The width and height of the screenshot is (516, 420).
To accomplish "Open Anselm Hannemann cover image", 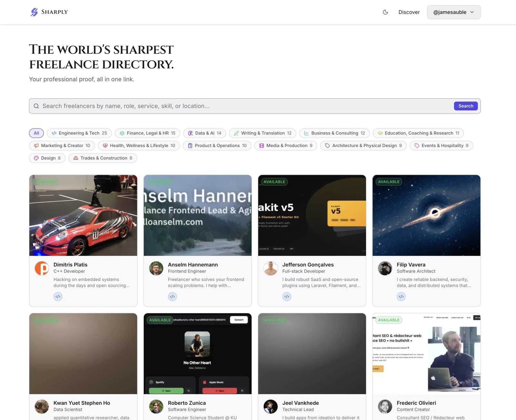I will point(198,215).
